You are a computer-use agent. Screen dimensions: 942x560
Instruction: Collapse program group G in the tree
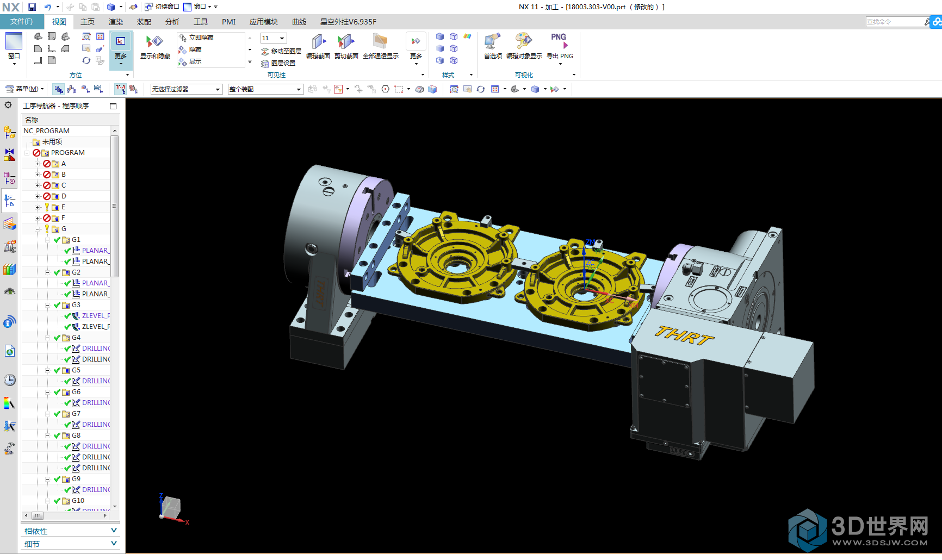(37, 229)
